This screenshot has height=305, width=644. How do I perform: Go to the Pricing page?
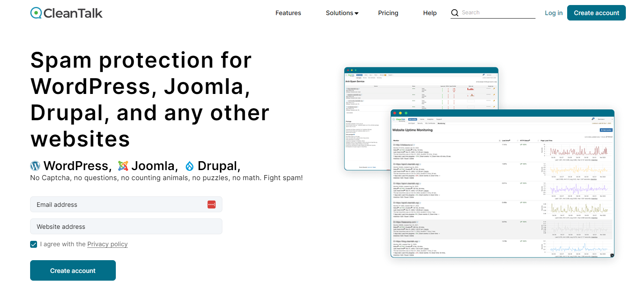[x=388, y=13]
